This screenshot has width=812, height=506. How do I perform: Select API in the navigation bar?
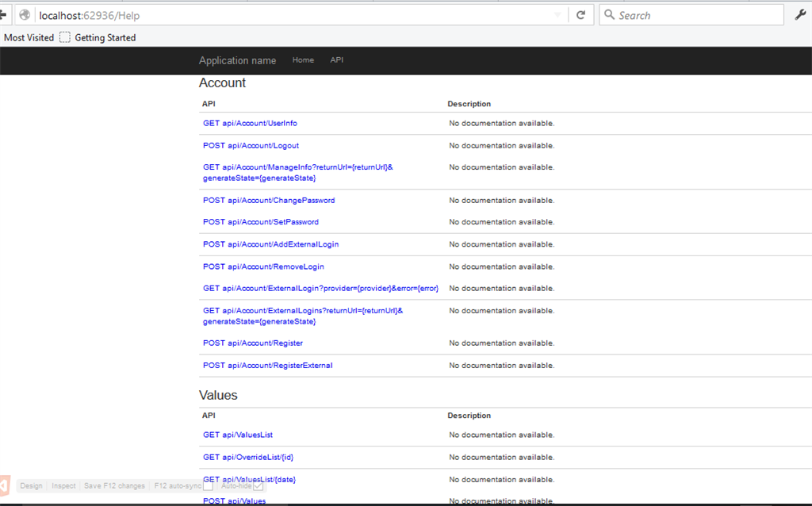(337, 60)
